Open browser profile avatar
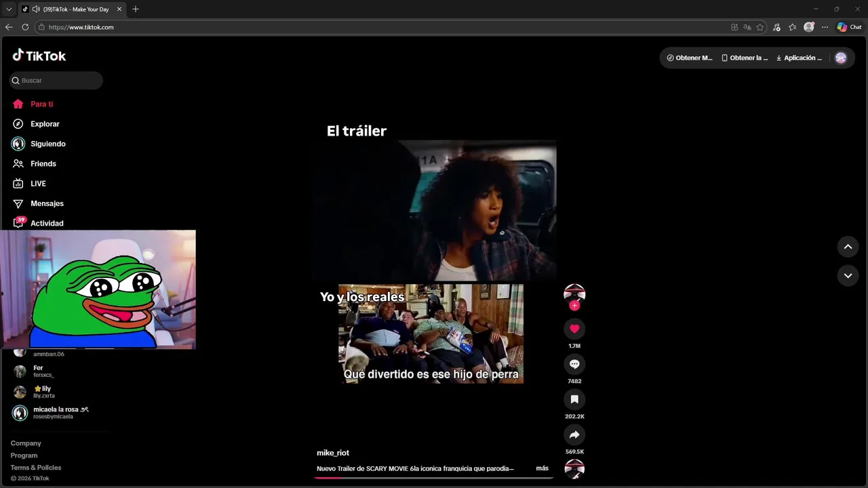Viewport: 868px width, 488px height. click(809, 27)
